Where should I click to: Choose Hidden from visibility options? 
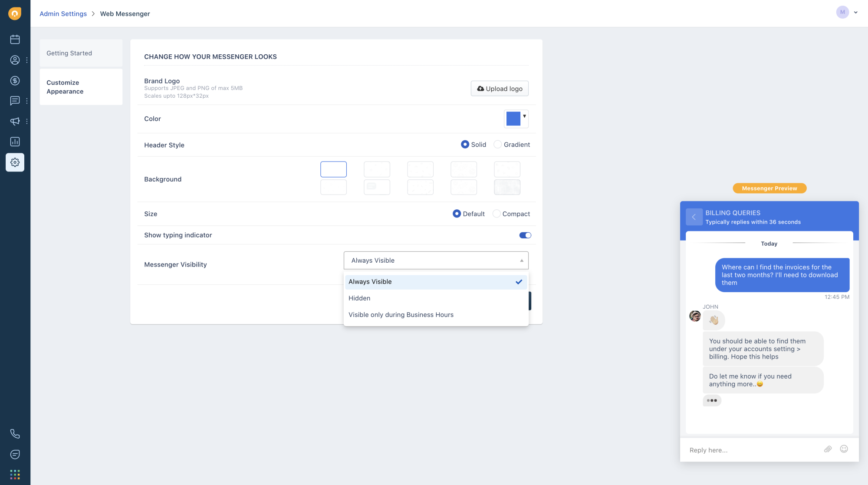pyautogui.click(x=359, y=298)
